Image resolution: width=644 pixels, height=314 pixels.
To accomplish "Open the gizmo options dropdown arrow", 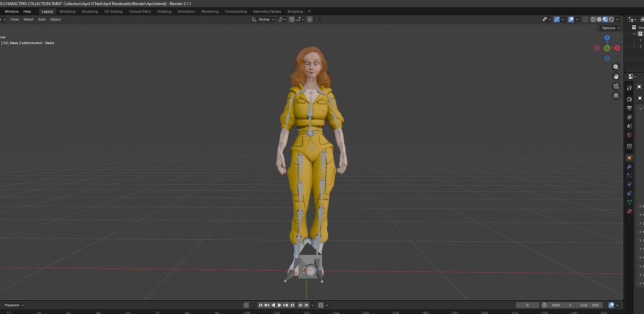I will [563, 19].
